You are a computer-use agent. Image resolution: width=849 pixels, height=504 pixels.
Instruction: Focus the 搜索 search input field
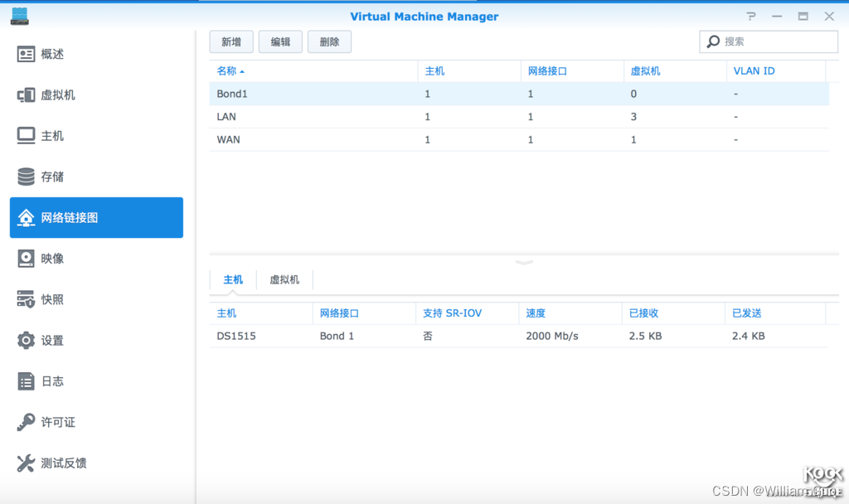pyautogui.click(x=777, y=41)
